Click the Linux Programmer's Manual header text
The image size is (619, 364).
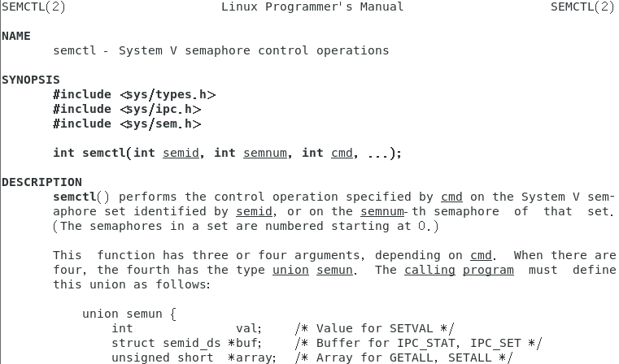312,6
